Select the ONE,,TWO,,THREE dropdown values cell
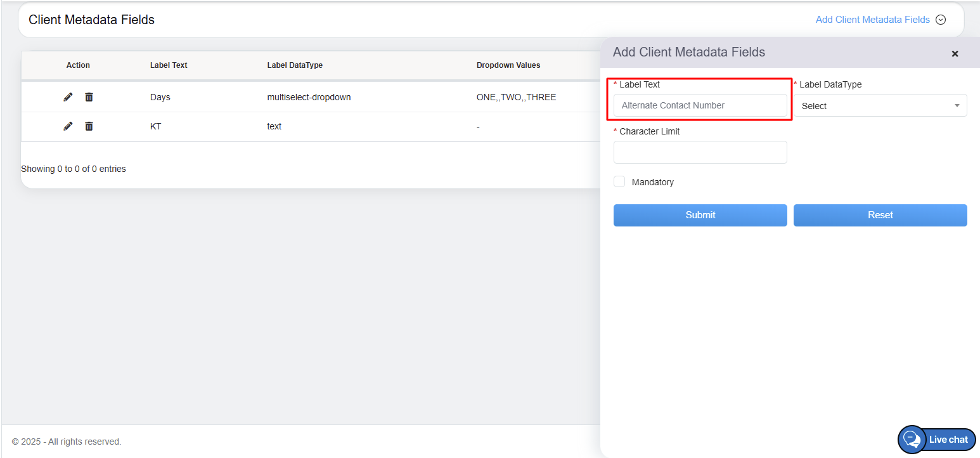This screenshot has height=458, width=980. click(x=516, y=97)
